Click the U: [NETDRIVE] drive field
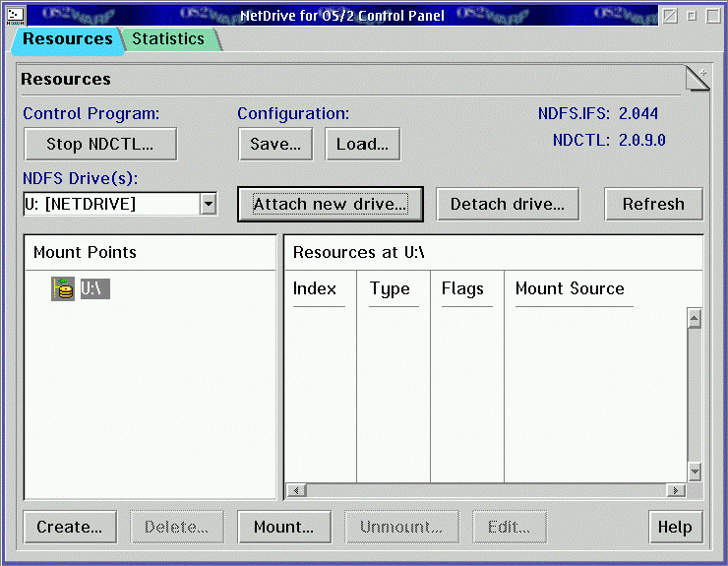 (x=112, y=204)
